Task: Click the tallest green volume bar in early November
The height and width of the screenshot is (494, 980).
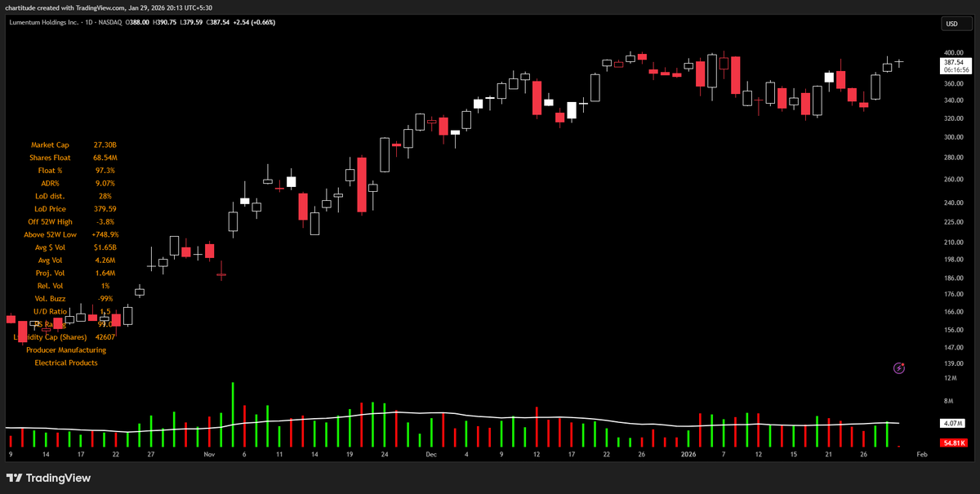Action: [x=233, y=414]
